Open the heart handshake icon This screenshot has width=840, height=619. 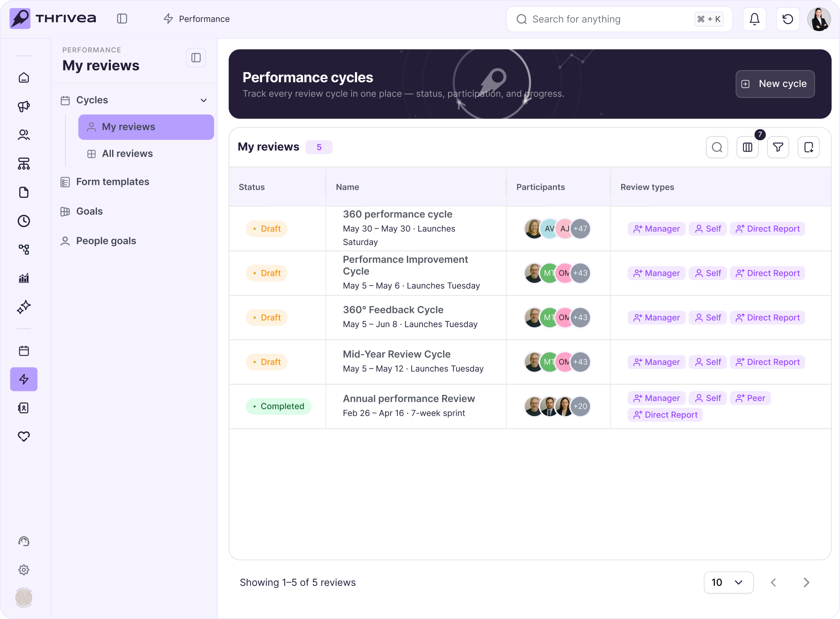click(x=24, y=436)
